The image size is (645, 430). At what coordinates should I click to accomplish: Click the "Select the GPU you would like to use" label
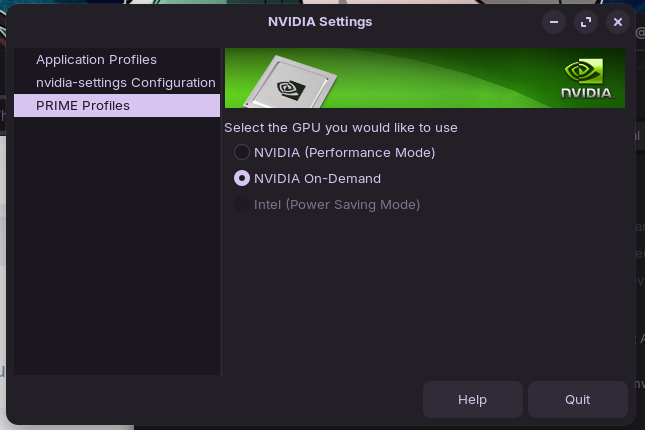pos(341,127)
